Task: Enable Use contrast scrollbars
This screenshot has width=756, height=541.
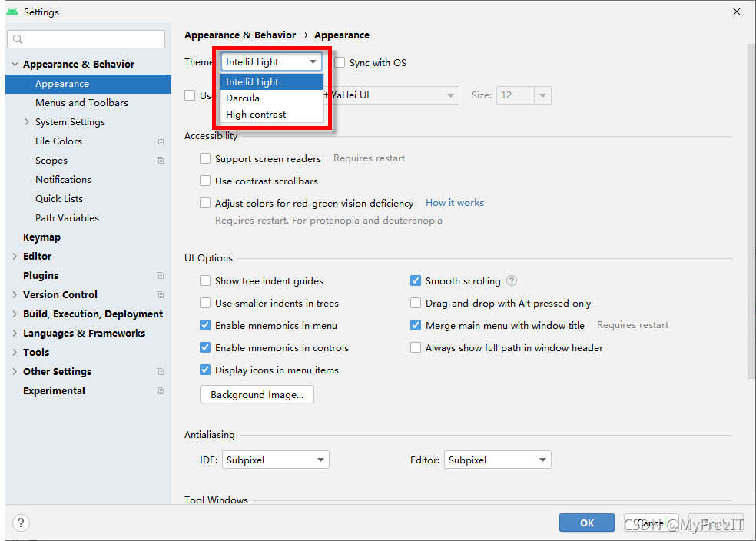Action: pyautogui.click(x=205, y=181)
